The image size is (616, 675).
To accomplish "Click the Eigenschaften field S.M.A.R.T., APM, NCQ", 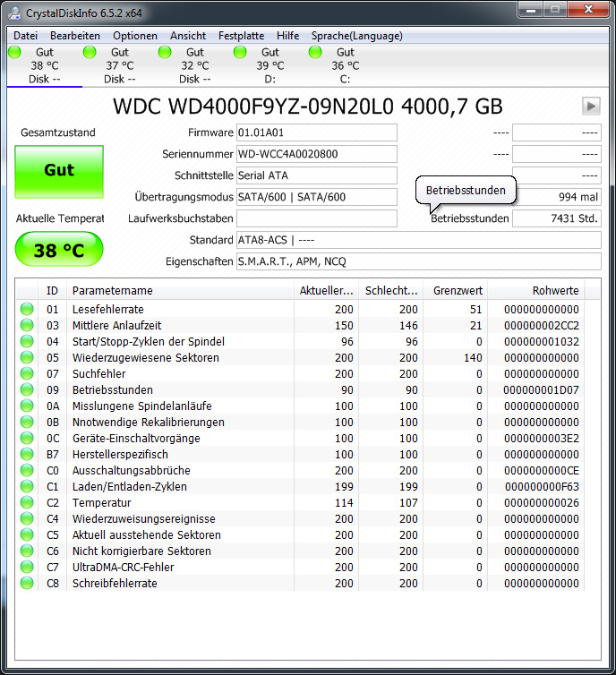I will coord(418,261).
